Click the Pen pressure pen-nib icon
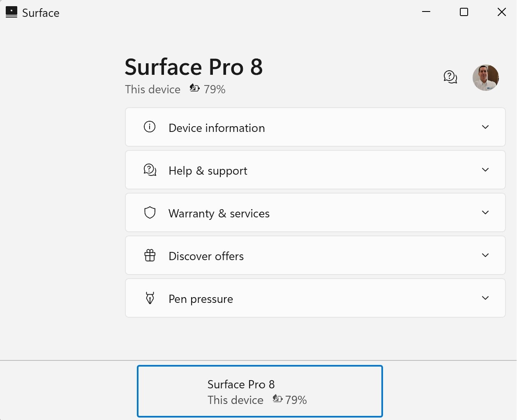 pyautogui.click(x=150, y=298)
